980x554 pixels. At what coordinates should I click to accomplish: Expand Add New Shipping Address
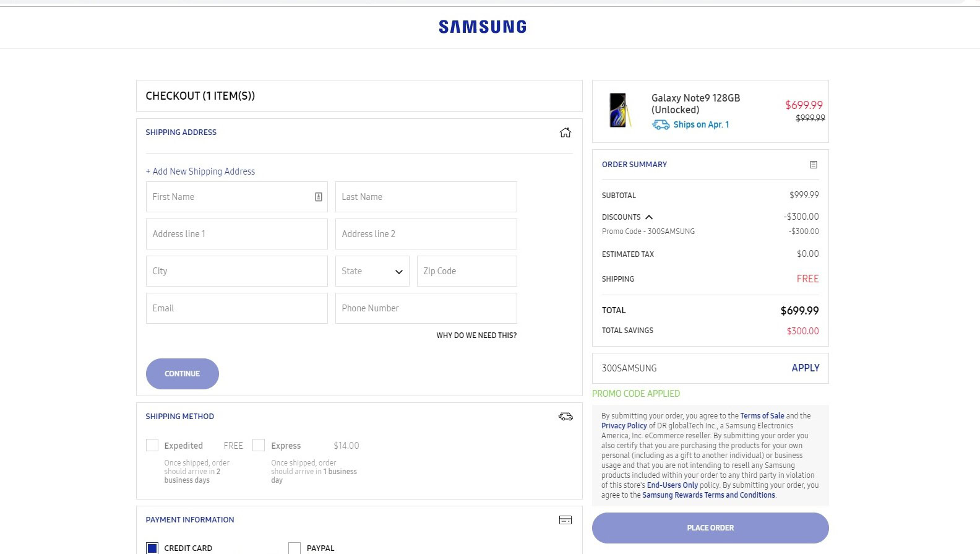click(x=200, y=171)
